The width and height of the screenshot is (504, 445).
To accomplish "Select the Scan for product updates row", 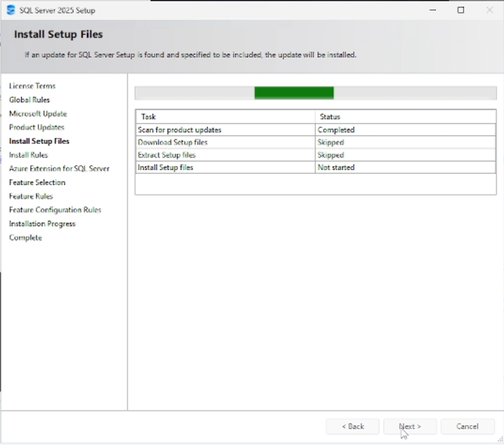I will click(x=225, y=130).
